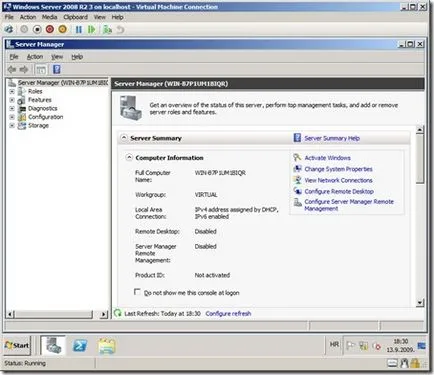
Task: Click the Ctrl+Alt+Del toolbar icon
Action: coord(9,29)
